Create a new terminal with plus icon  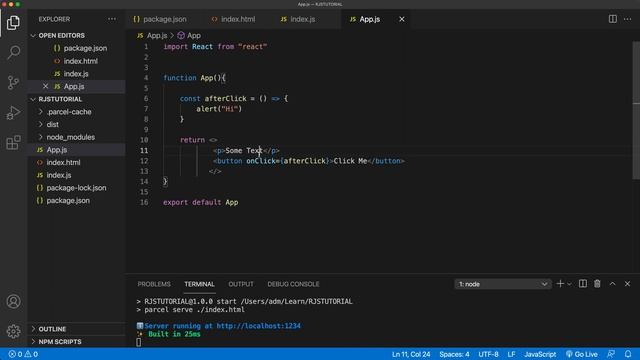point(560,284)
